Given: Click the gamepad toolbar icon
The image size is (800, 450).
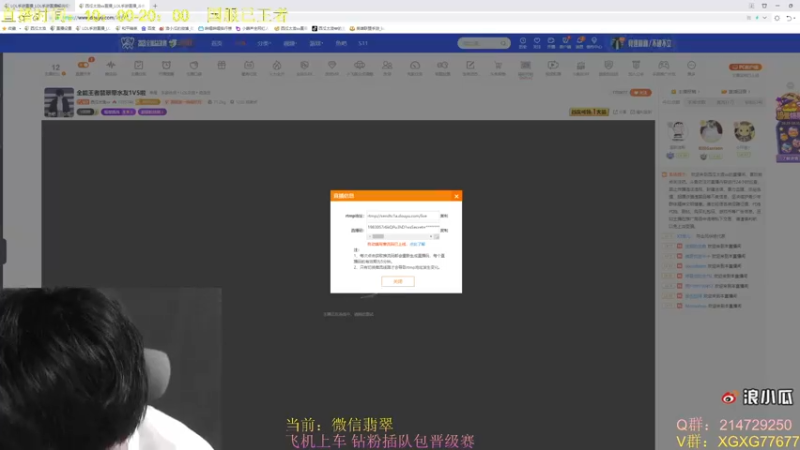Looking at the screenshot, I should point(663,65).
